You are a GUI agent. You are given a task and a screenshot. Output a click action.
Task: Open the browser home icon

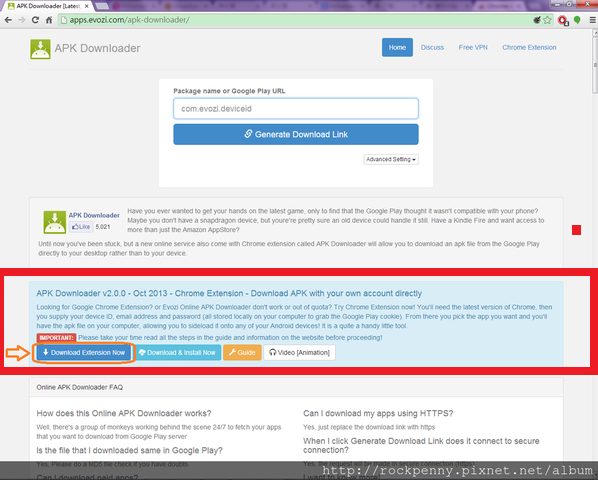[x=49, y=20]
